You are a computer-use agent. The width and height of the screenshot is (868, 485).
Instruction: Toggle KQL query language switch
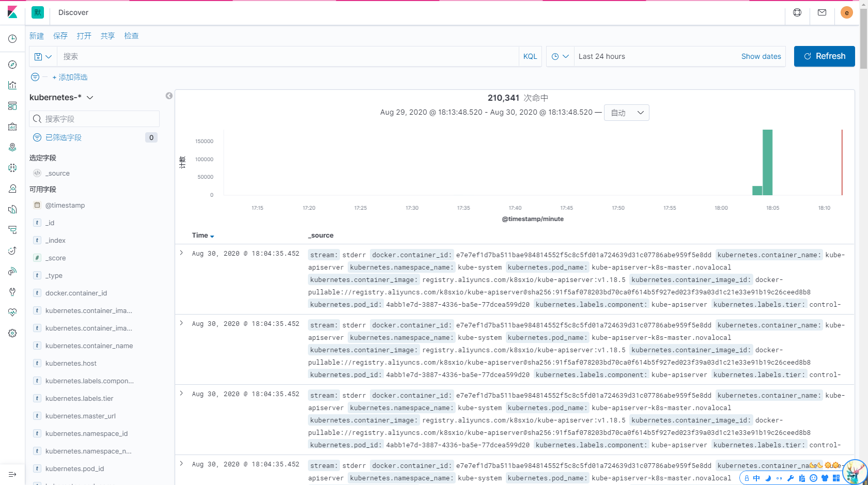click(x=530, y=56)
